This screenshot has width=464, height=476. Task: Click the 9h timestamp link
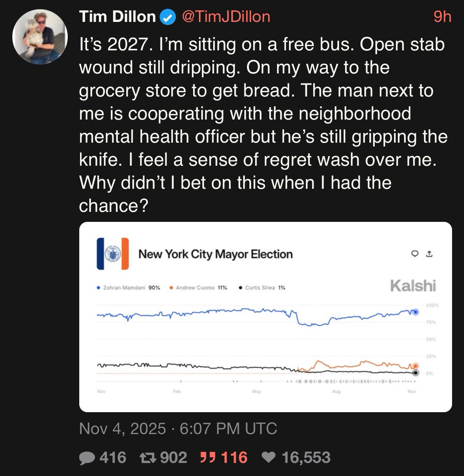point(442,17)
